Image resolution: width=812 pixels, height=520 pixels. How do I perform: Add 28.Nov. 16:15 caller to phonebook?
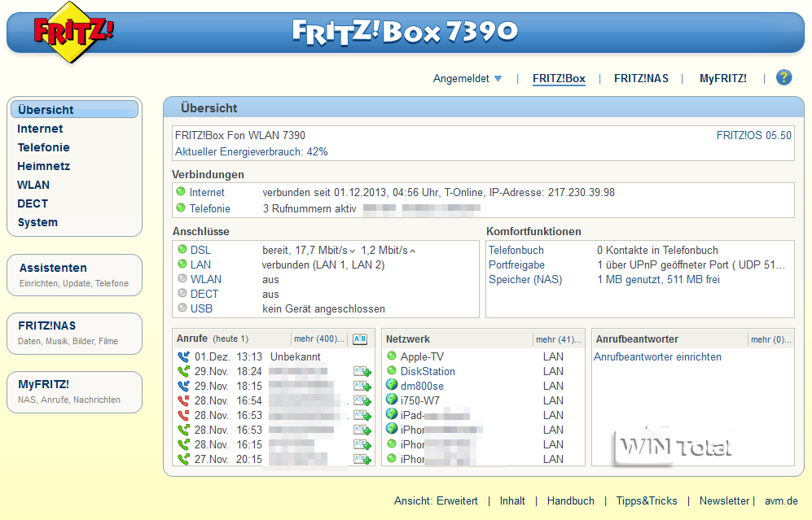coord(362,444)
